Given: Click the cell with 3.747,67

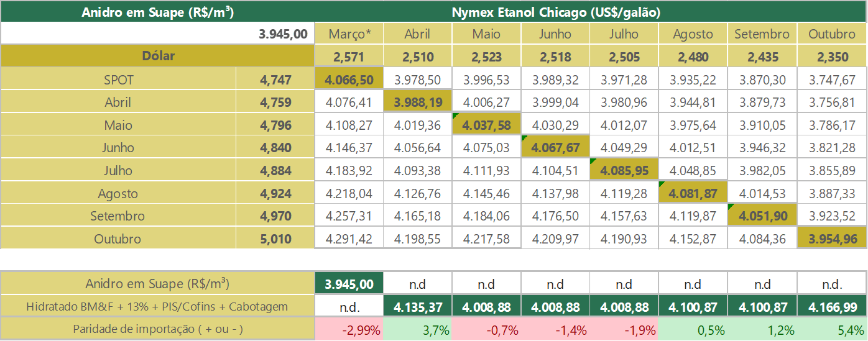Looking at the screenshot, I should pyautogui.click(x=832, y=80).
